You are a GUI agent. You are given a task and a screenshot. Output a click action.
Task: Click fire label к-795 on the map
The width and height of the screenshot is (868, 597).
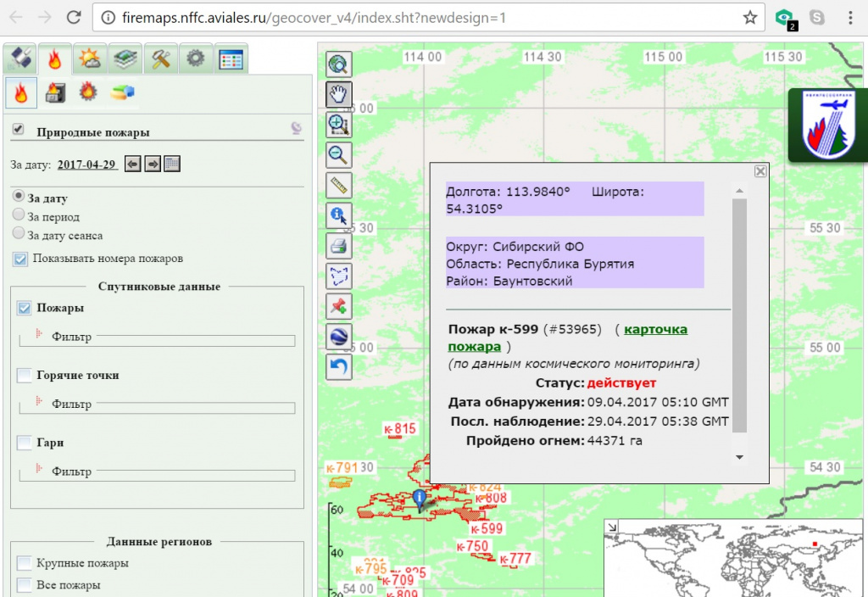click(371, 569)
